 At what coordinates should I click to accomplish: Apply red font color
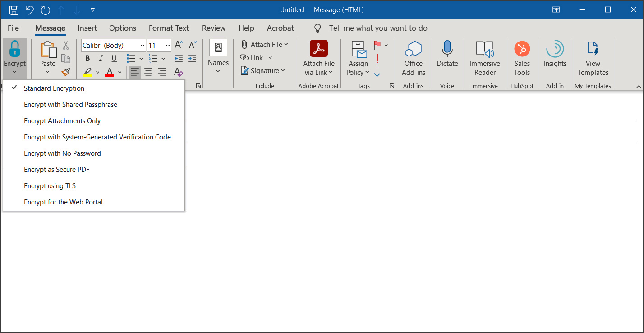[110, 72]
